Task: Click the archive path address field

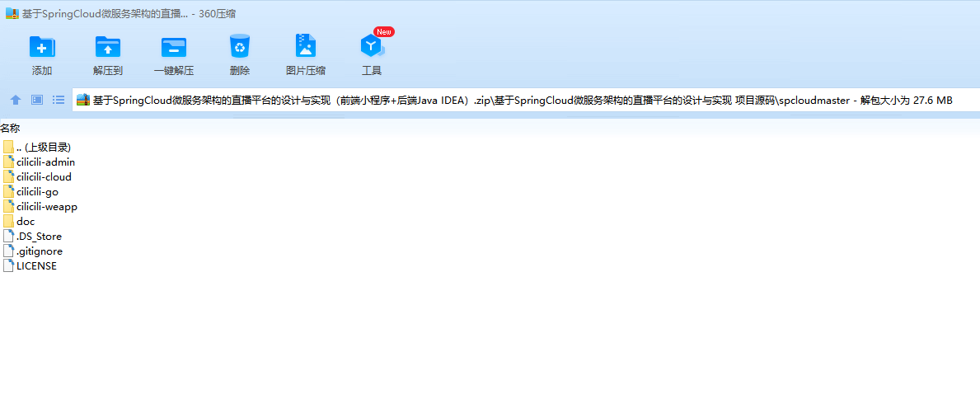Action: pyautogui.click(x=525, y=100)
